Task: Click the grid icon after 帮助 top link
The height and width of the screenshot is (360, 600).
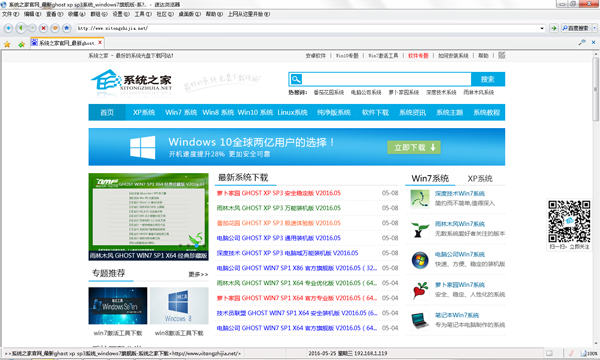Action: (502, 55)
